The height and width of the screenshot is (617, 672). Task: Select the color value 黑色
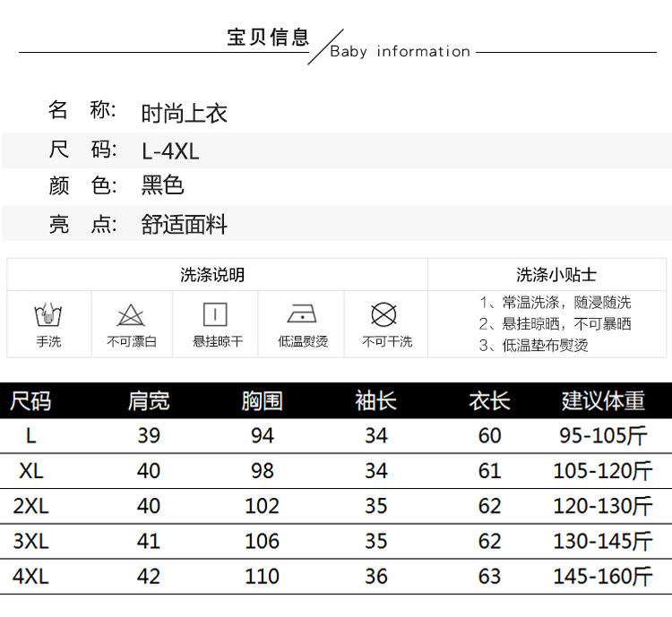163,185
